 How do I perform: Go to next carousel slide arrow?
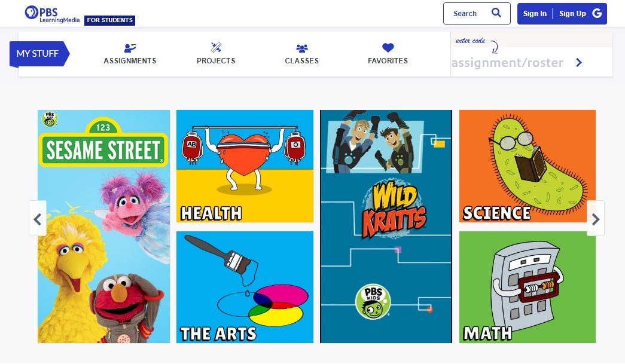596,219
